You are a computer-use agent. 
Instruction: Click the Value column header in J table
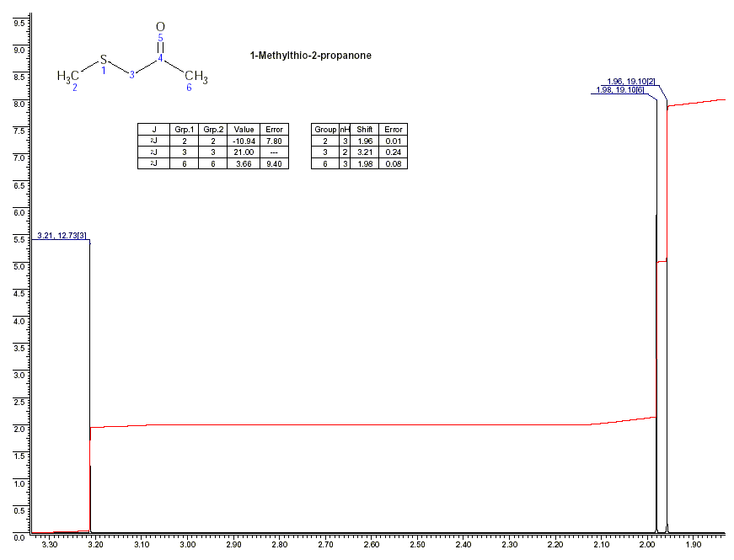point(244,130)
